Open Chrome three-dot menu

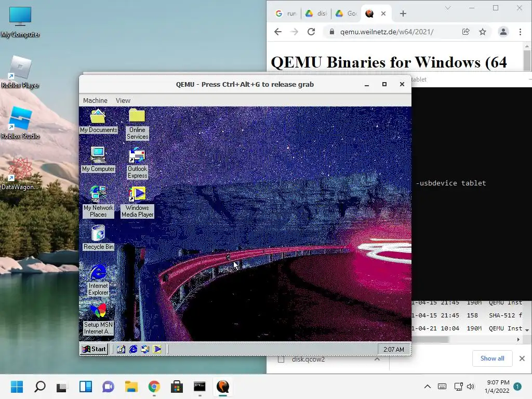[x=520, y=32]
